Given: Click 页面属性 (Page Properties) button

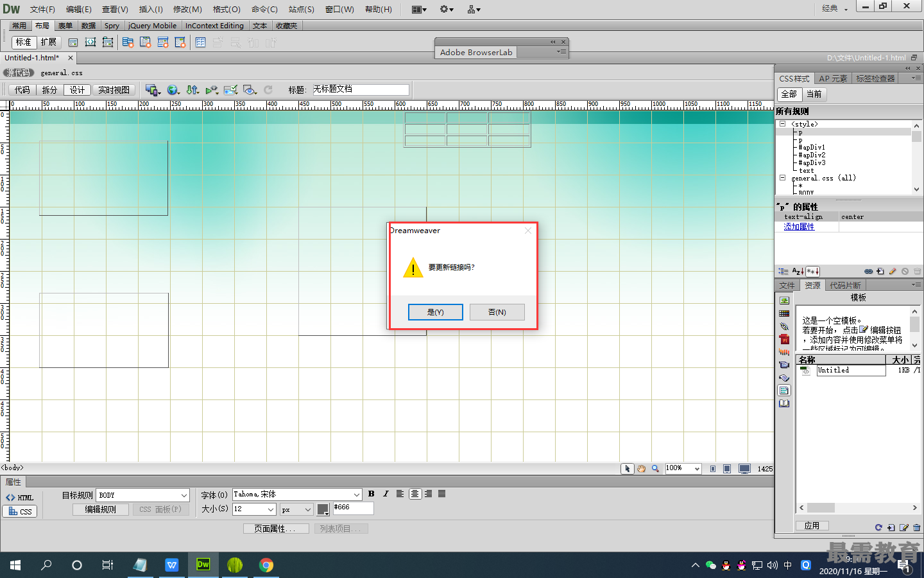Looking at the screenshot, I should pos(276,529).
